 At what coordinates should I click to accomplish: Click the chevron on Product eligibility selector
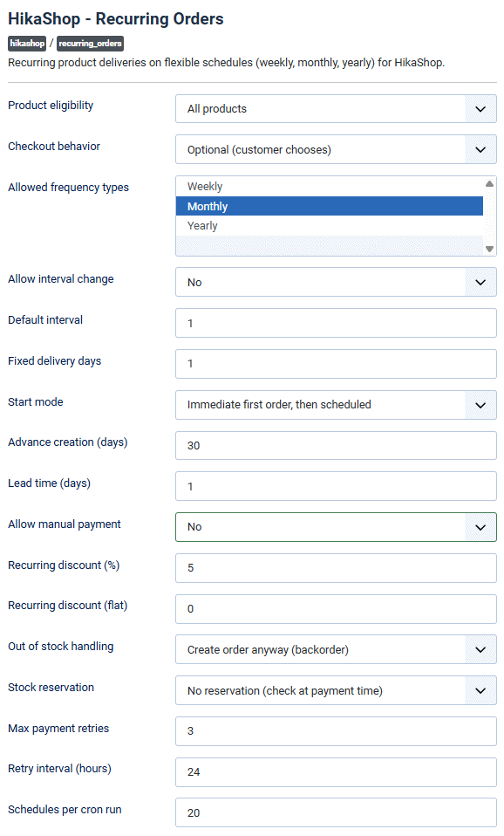pyautogui.click(x=480, y=108)
